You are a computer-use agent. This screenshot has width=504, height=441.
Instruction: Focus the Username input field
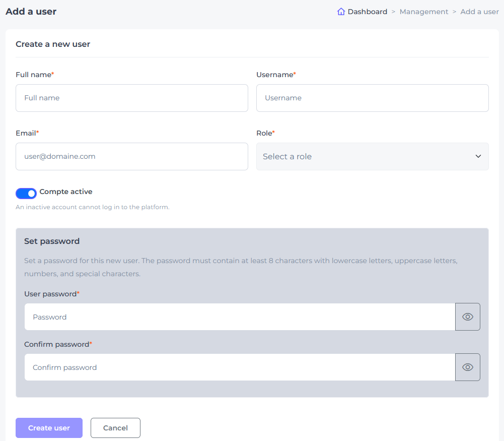tap(372, 98)
